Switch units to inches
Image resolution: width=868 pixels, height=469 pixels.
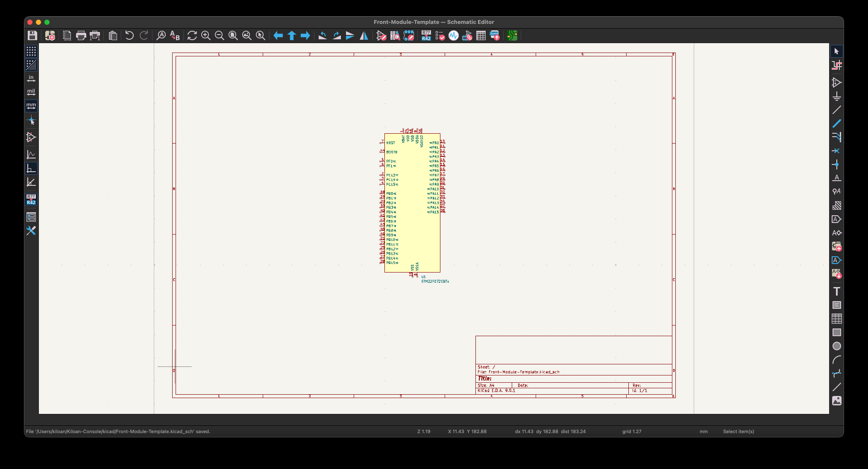pyautogui.click(x=31, y=79)
